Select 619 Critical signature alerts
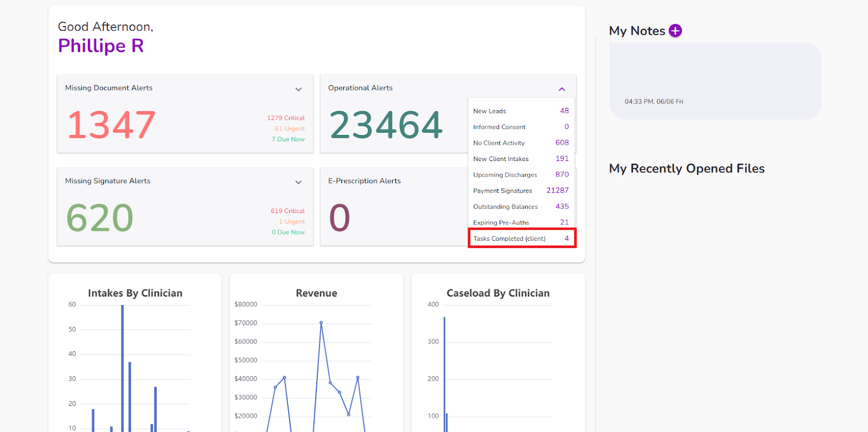Screen dimensions: 868x432 click(x=288, y=211)
